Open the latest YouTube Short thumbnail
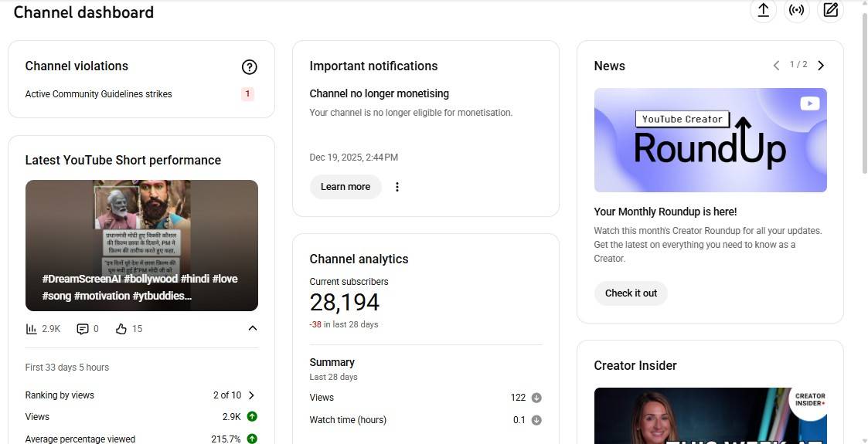The width and height of the screenshot is (868, 444). [141, 246]
